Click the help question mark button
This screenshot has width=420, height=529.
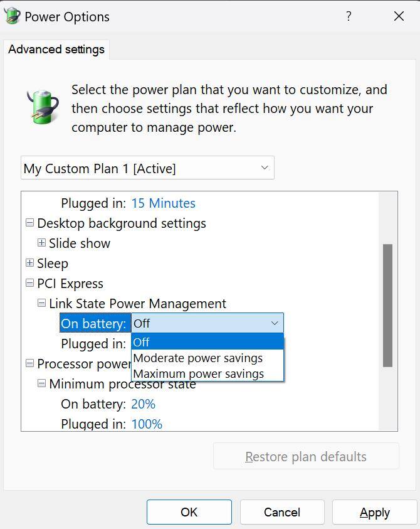point(349,16)
